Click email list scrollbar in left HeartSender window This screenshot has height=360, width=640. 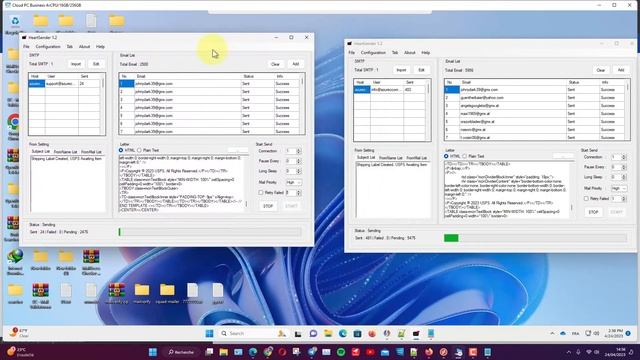point(302,104)
